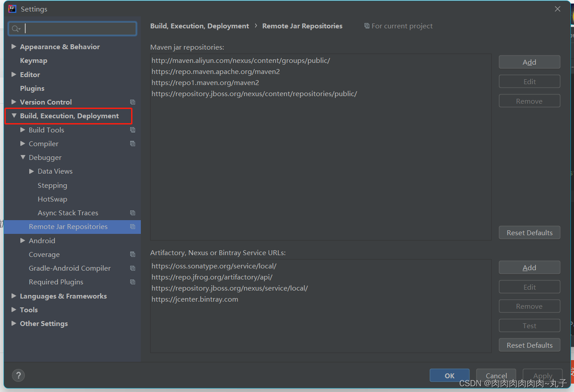Expand the Android node arrow
Viewport: 574px width, 392px height.
(23, 241)
